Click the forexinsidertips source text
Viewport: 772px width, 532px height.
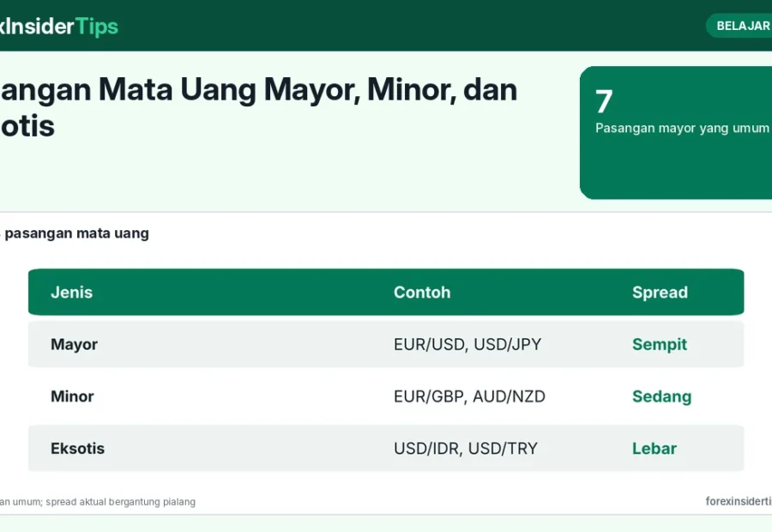pos(739,501)
